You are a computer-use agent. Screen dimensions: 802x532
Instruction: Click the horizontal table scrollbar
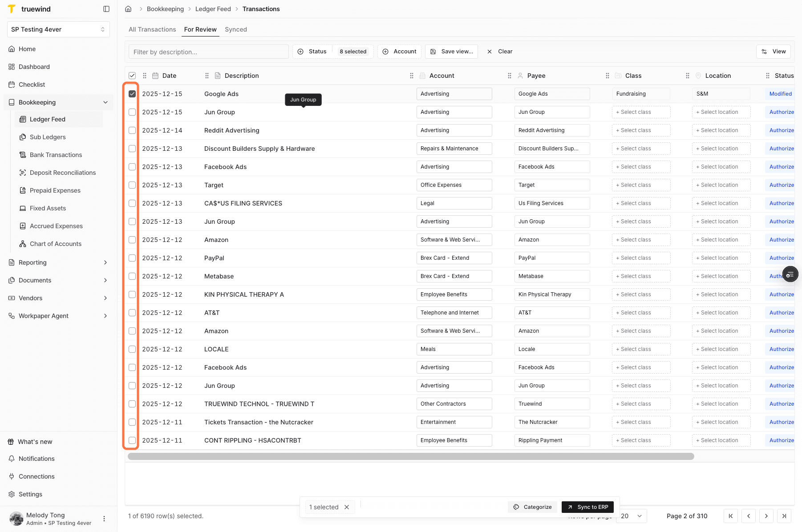pos(411,456)
